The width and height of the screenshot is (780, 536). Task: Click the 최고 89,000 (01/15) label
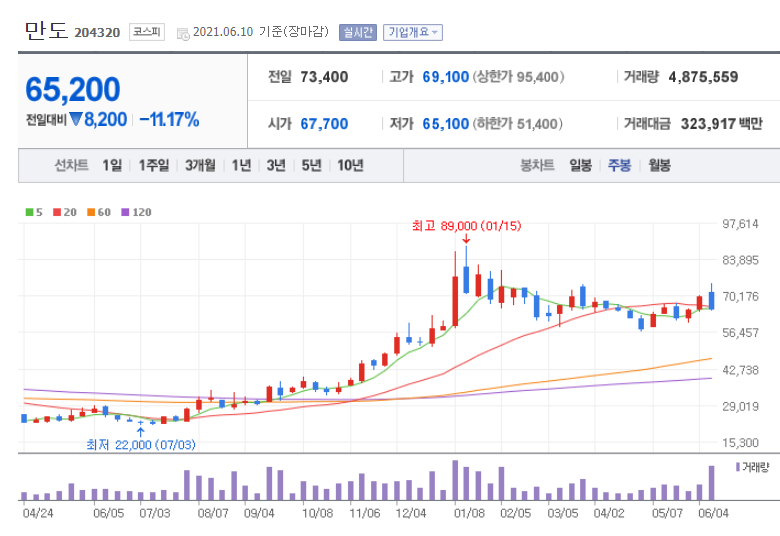[467, 226]
